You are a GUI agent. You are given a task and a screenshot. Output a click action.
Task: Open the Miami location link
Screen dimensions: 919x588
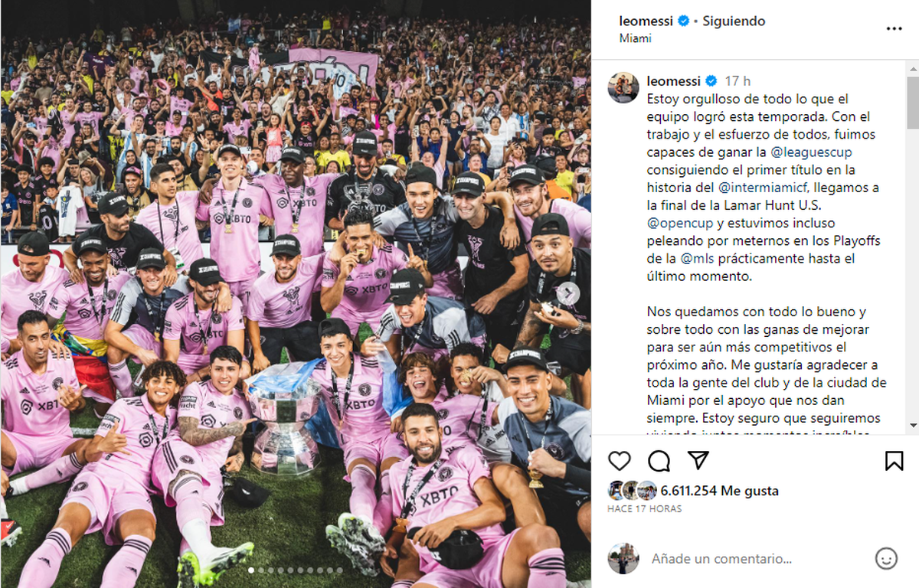click(635, 38)
